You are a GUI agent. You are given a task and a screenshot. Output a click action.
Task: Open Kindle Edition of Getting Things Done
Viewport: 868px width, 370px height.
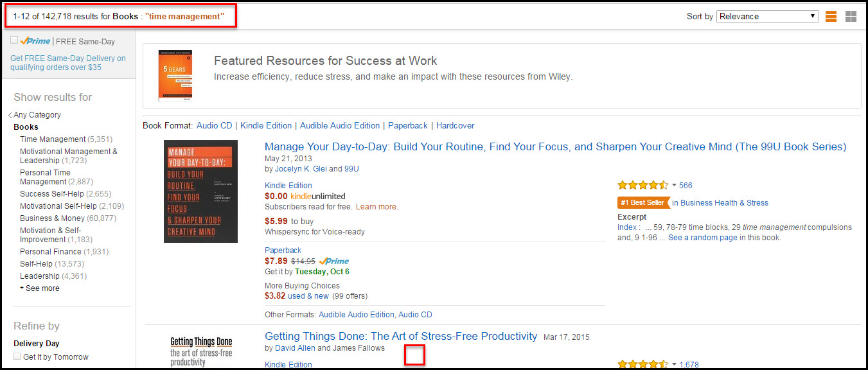(x=288, y=365)
